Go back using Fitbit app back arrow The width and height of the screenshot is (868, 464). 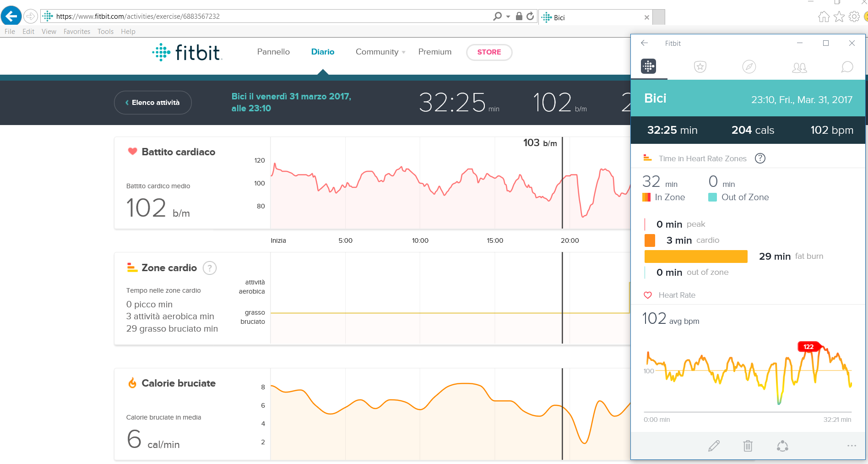tap(644, 43)
